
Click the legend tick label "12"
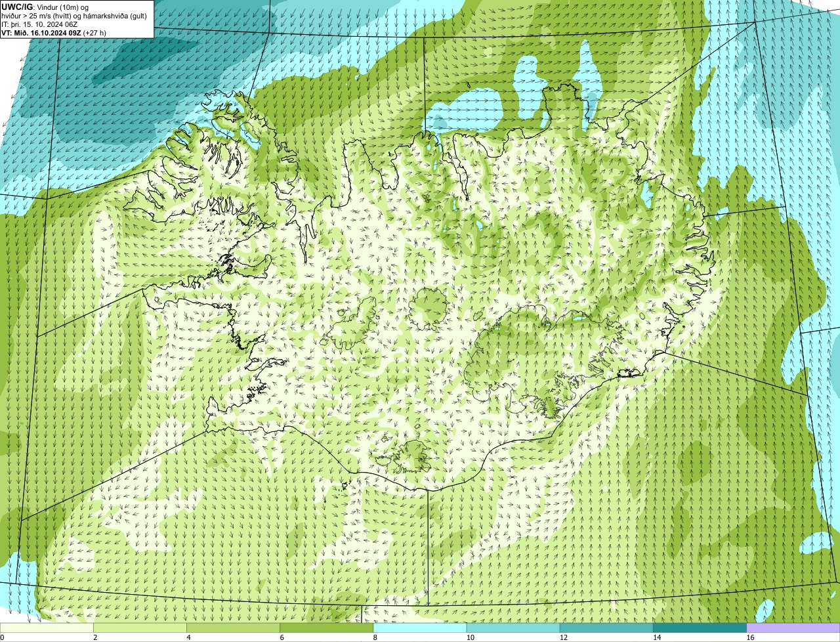(563, 637)
